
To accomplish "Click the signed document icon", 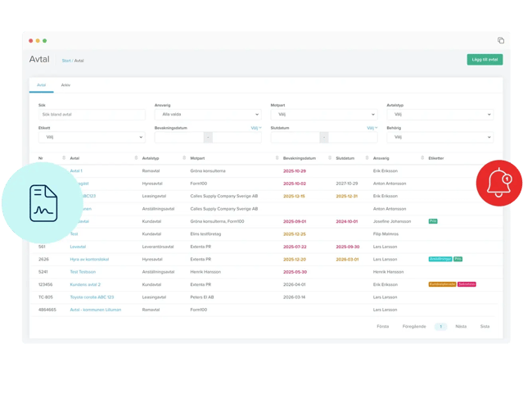I will click(x=47, y=202).
